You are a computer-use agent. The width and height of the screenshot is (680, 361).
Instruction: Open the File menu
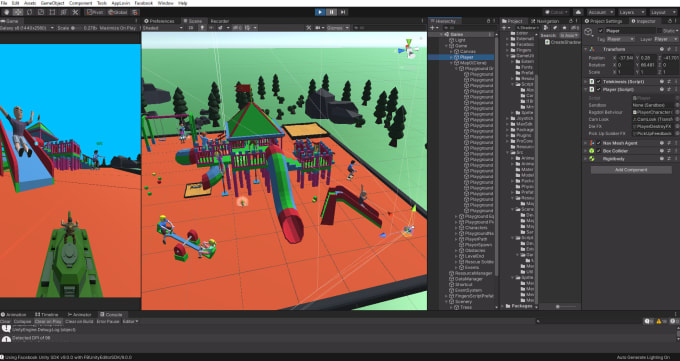click(4, 3)
